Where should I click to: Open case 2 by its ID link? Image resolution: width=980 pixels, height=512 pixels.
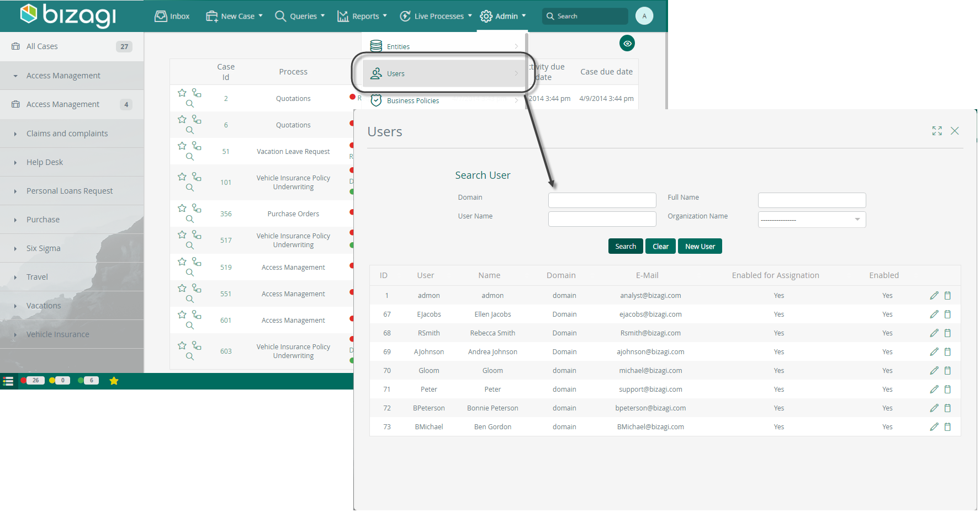click(x=226, y=99)
